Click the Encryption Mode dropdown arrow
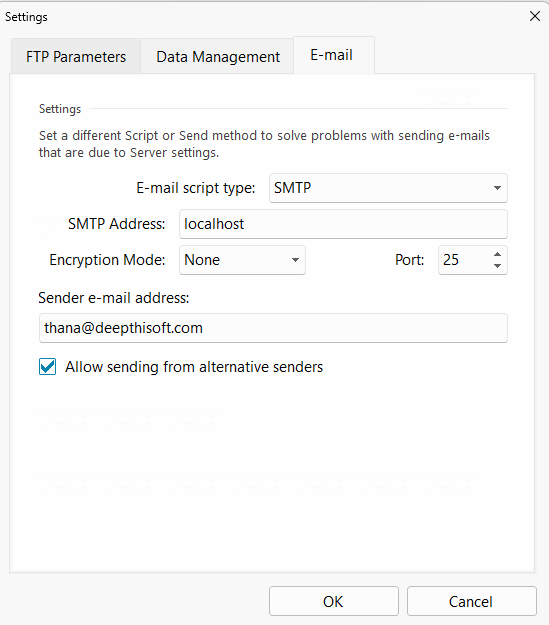549x625 pixels. coord(295,260)
